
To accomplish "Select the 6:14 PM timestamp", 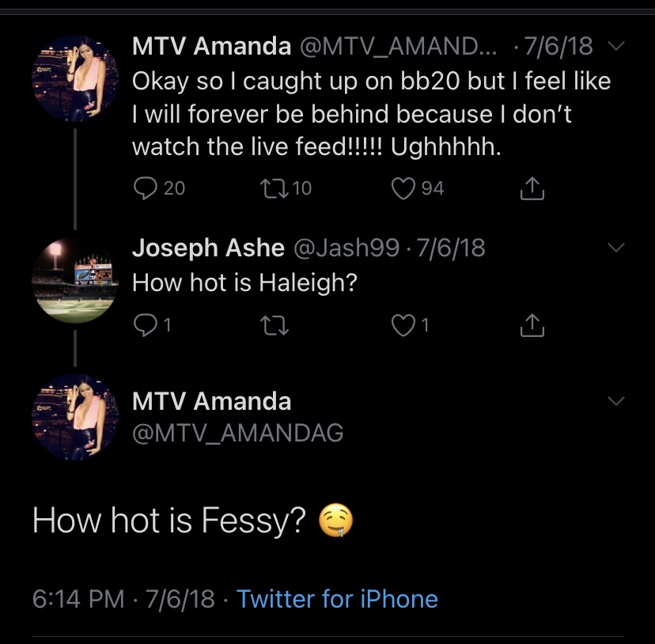I will click(78, 599).
